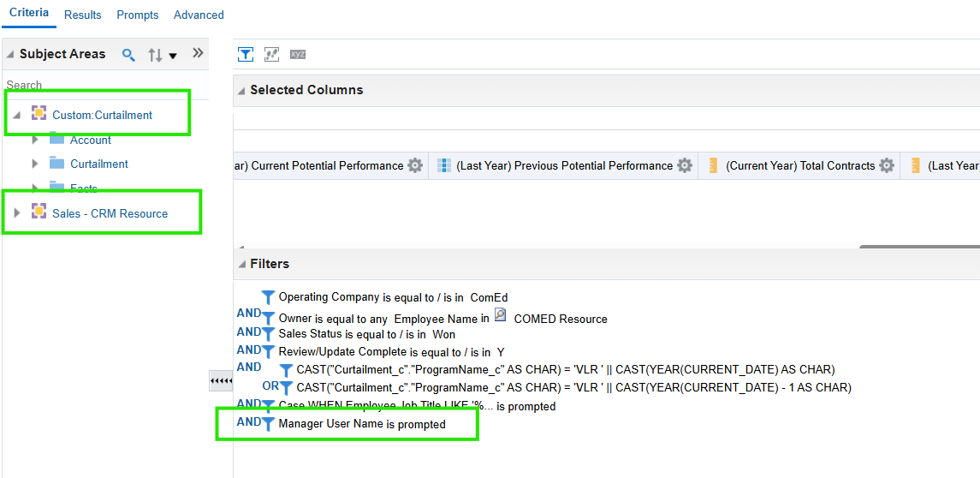Select Manager User Name is prompted filter text

click(x=362, y=425)
